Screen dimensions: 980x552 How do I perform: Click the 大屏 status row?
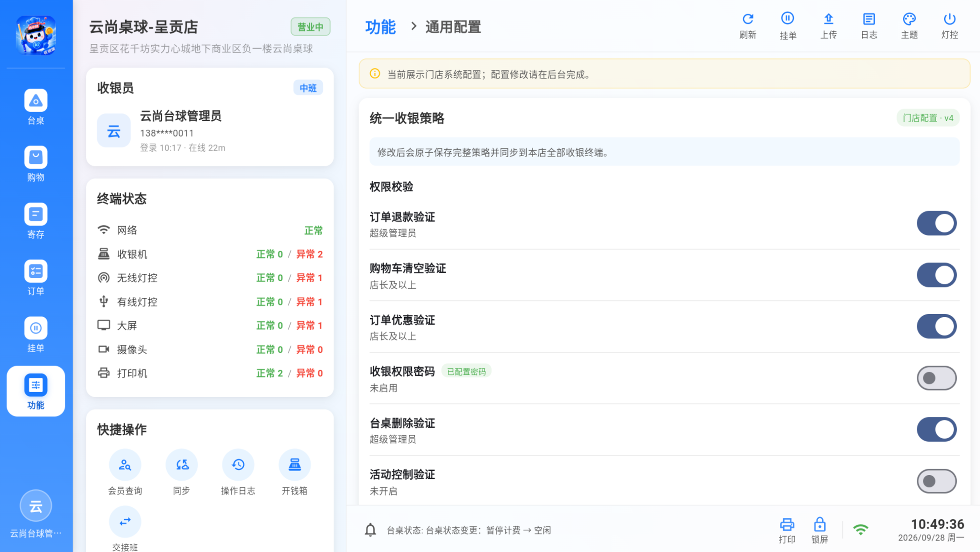[x=210, y=326]
